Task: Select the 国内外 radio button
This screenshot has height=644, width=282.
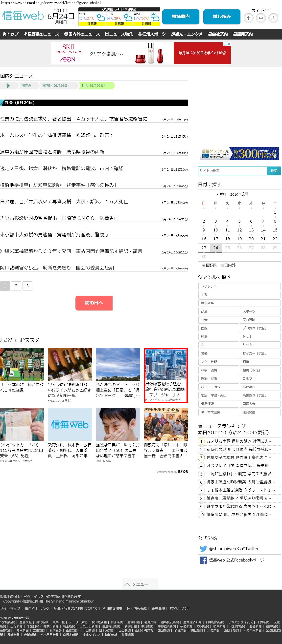Action: (222, 265)
